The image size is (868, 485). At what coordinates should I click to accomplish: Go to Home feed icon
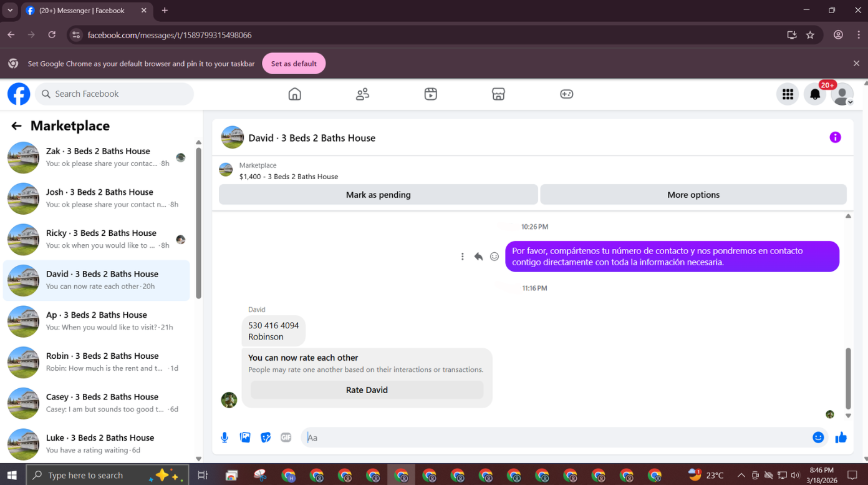coord(295,94)
